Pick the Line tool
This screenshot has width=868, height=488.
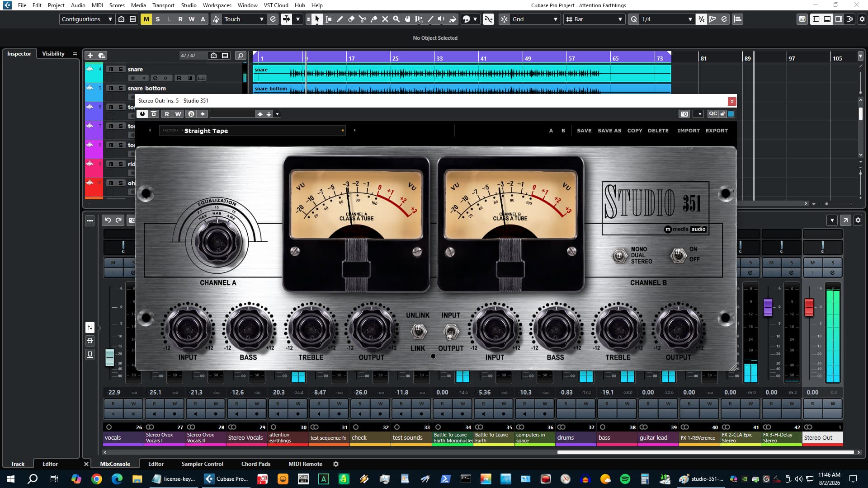[x=430, y=19]
